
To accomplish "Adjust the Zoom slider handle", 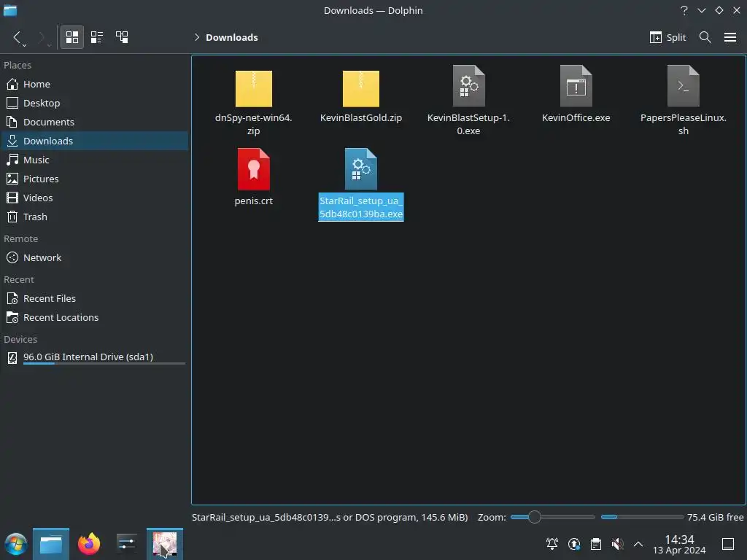I will [x=535, y=517].
